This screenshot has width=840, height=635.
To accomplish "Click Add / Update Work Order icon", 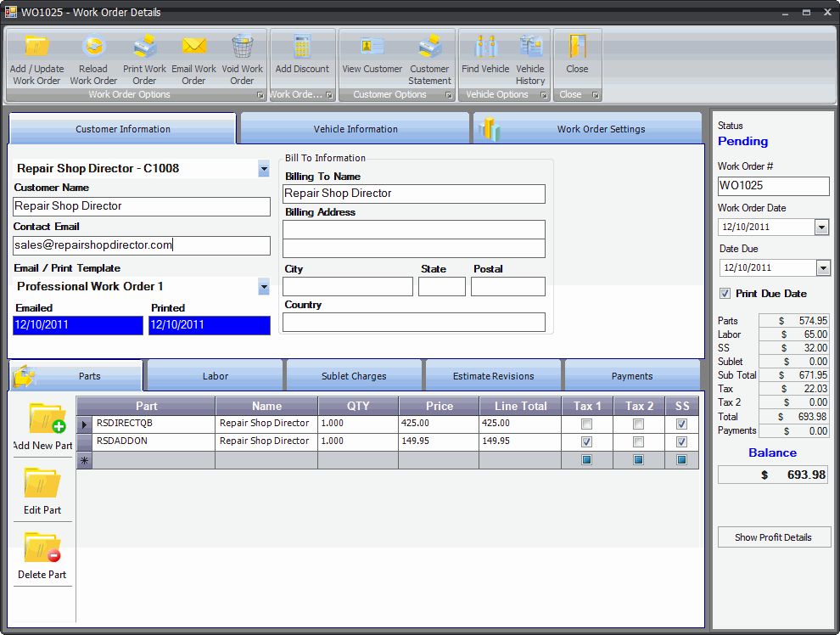I will 36,47.
